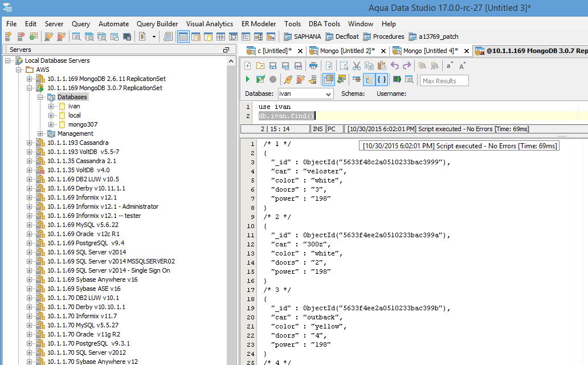588x365 pixels.
Task: Click the Find magnifier icon in editor toolbar
Action: [422, 66]
